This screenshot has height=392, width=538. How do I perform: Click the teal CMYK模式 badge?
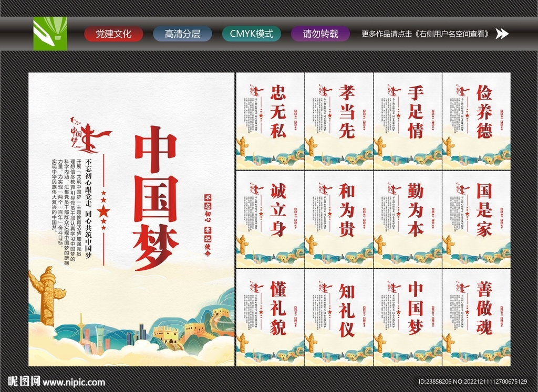(251, 34)
